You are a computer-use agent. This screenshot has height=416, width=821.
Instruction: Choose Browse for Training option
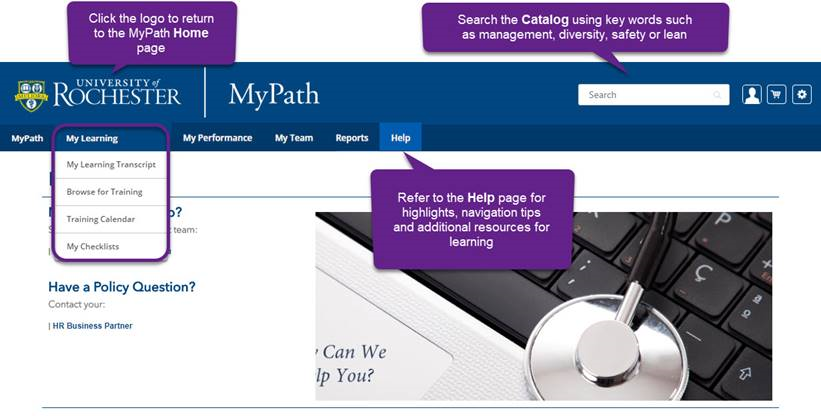coord(104,192)
